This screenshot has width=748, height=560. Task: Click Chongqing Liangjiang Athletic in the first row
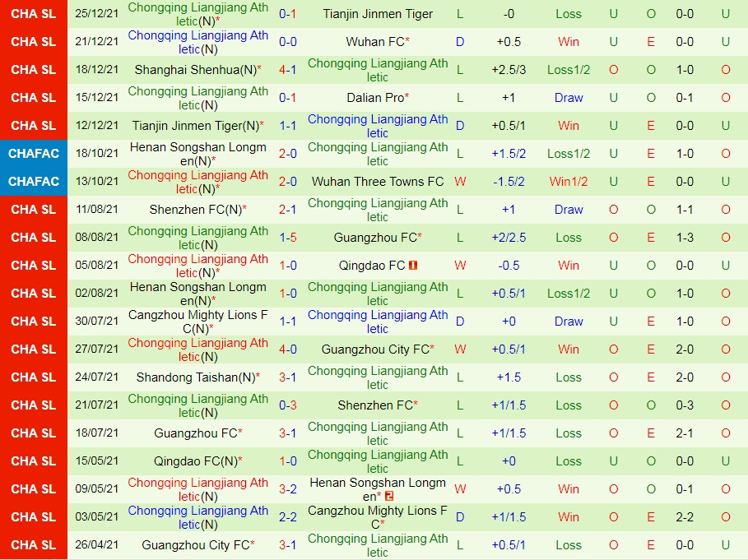[x=197, y=13]
